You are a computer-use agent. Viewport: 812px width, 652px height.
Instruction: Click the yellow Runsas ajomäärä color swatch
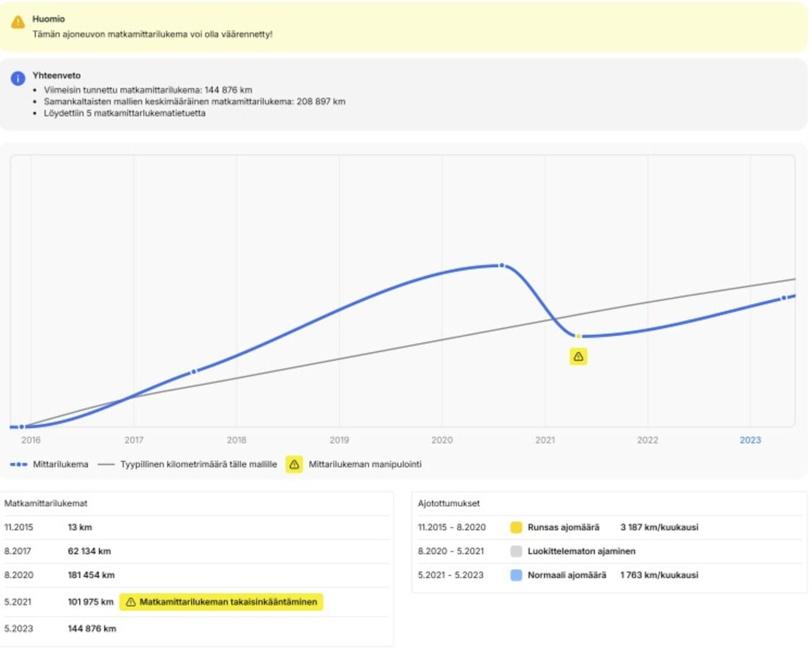(516, 527)
